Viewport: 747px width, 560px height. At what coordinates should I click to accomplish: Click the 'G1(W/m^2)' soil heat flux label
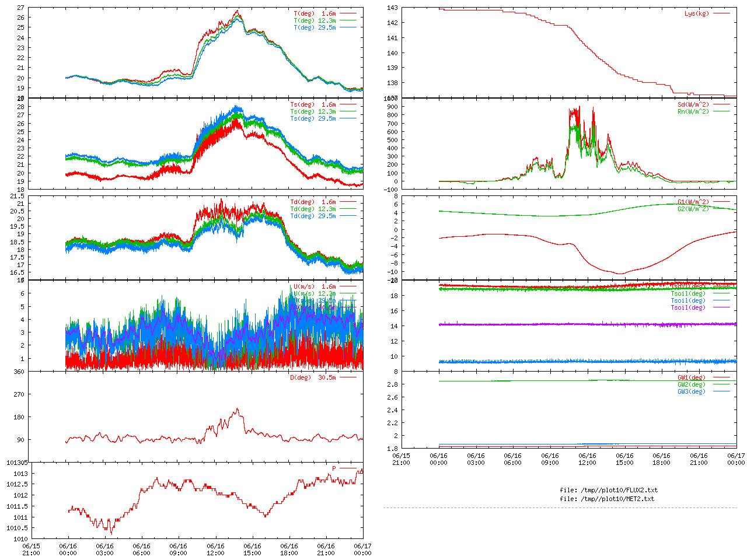coord(693,202)
